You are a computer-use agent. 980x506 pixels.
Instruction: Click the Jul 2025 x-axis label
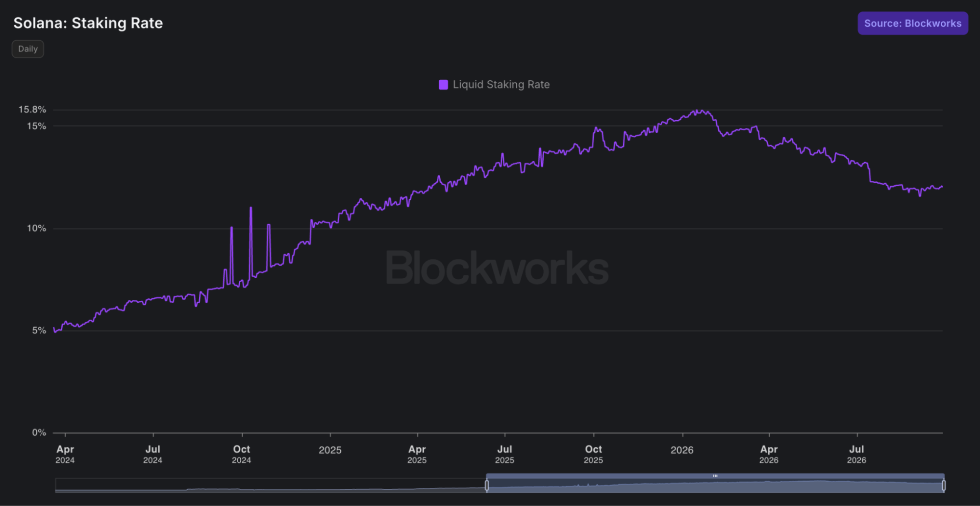(x=504, y=454)
